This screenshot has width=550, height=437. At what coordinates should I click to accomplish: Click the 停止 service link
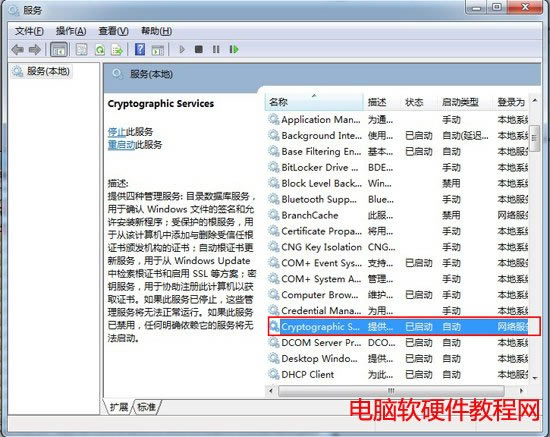tap(116, 132)
